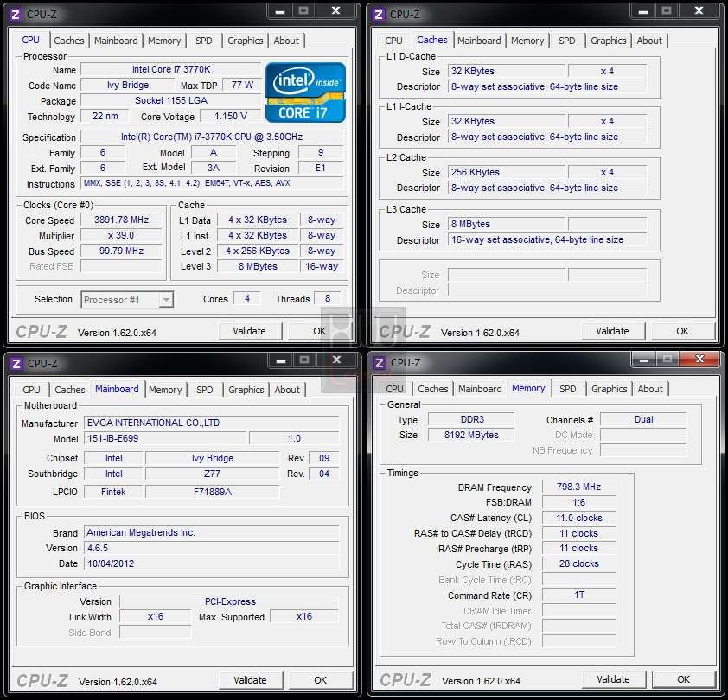728x700 pixels.
Task: Click OK in the Mainboard window
Action: coord(321,680)
